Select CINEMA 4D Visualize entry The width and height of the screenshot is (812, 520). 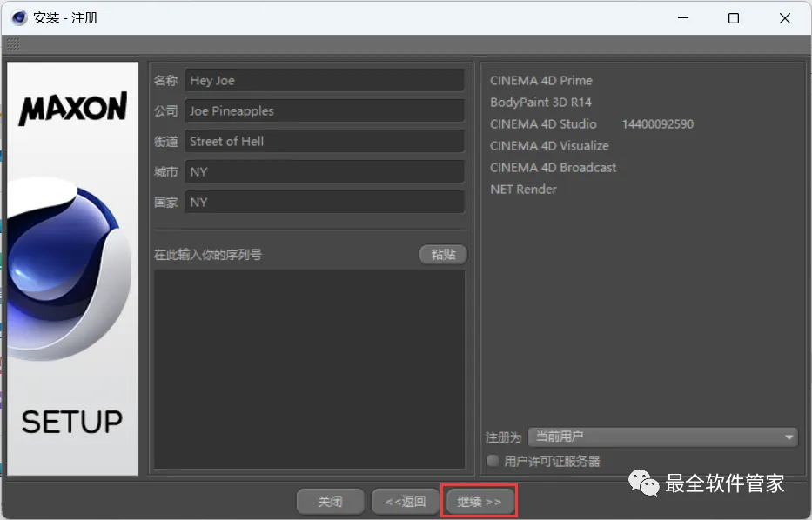pyautogui.click(x=549, y=146)
